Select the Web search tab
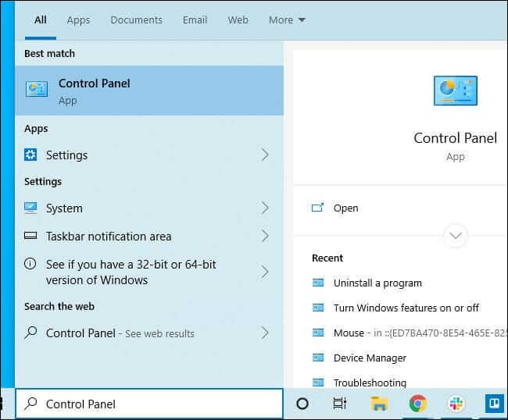The width and height of the screenshot is (508, 420). pyautogui.click(x=238, y=20)
